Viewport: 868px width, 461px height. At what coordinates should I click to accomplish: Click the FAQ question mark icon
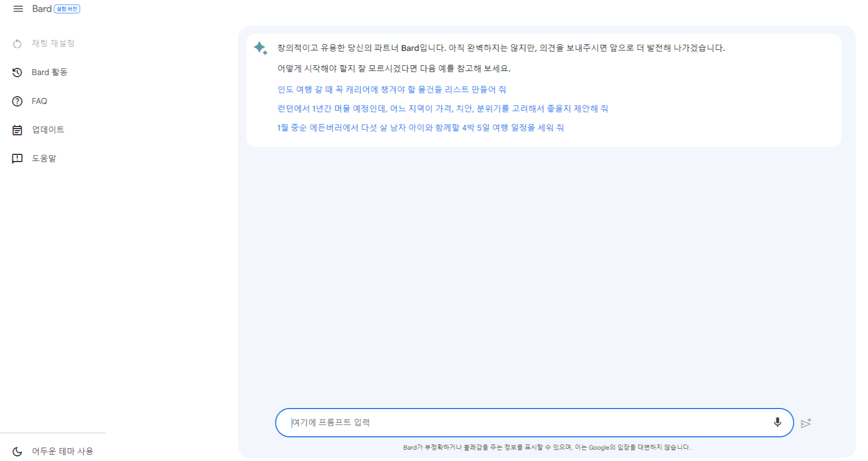[18, 101]
